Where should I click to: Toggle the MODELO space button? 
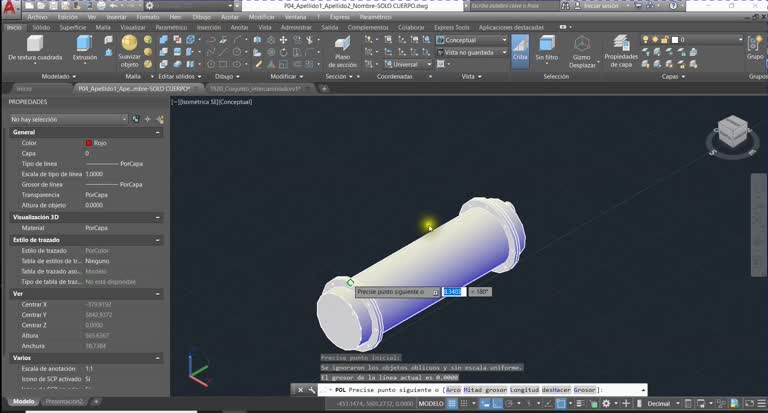coord(431,404)
